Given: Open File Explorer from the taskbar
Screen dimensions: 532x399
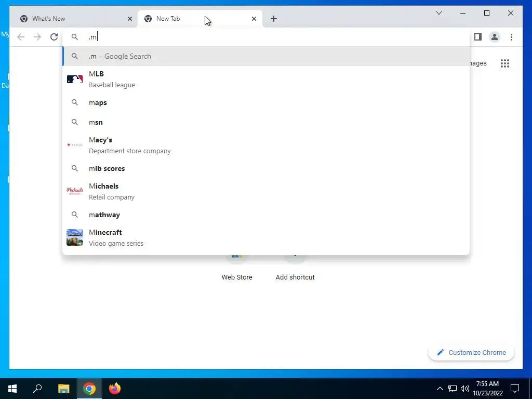Looking at the screenshot, I should click(63, 389).
